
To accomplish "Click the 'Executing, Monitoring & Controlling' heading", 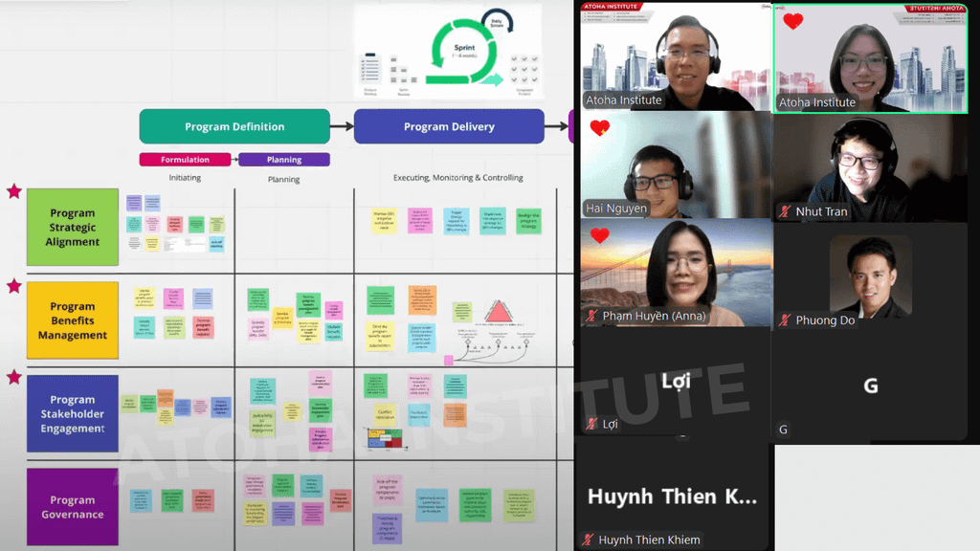I will click(x=458, y=177).
